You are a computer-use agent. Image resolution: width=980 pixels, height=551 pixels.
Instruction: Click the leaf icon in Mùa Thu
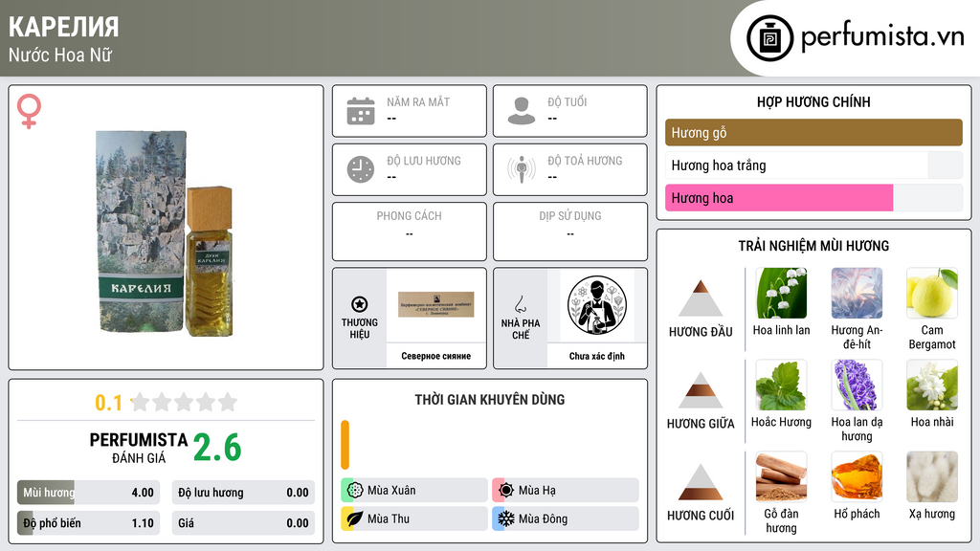[x=355, y=518]
